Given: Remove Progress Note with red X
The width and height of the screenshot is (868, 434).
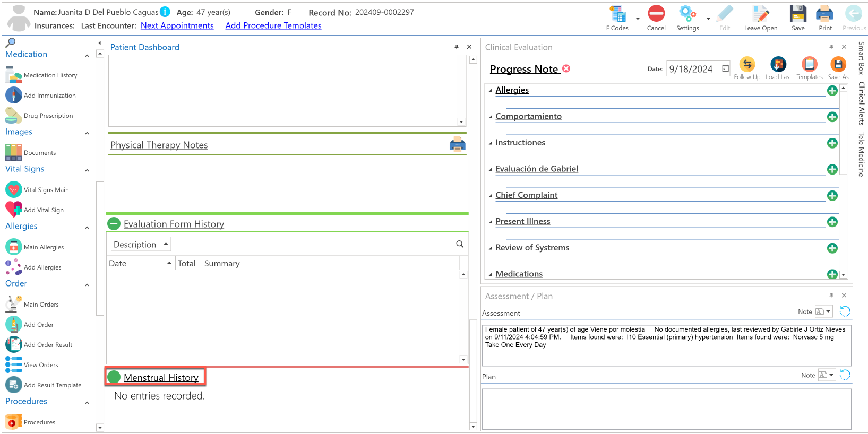Looking at the screenshot, I should [x=566, y=68].
